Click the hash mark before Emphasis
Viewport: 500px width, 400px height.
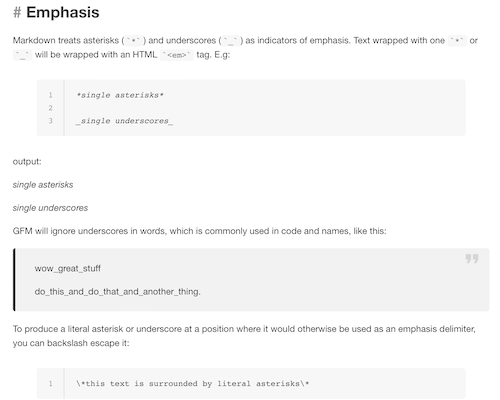[17, 13]
